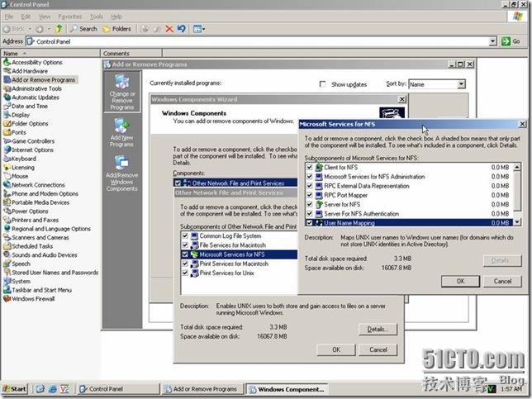532x399 pixels.
Task: Open Network Connections icon
Action: coord(7,185)
